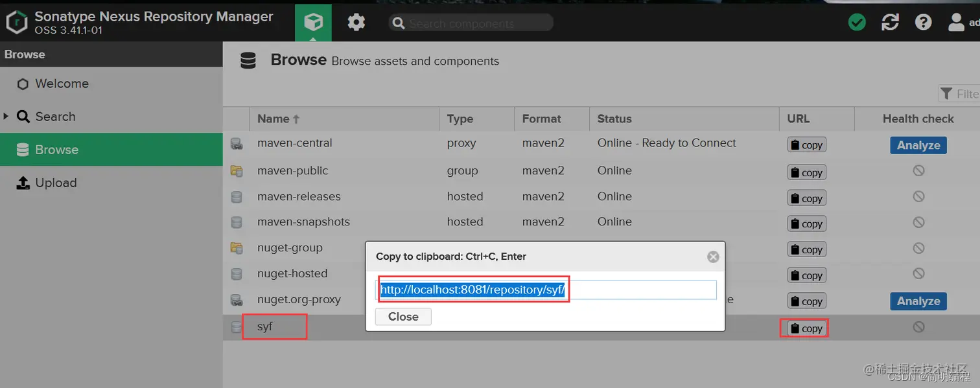Screen dimensions: 980x388
Task: Open the user account icon
Action: 956,23
